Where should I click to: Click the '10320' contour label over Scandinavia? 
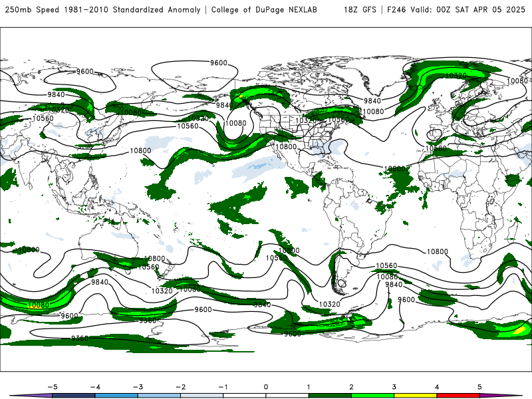pyautogui.click(x=456, y=75)
